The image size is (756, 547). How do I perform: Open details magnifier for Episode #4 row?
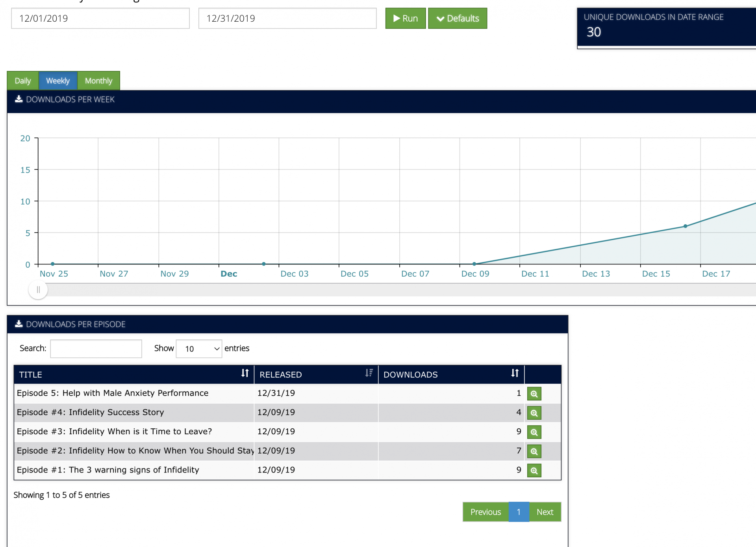click(534, 413)
